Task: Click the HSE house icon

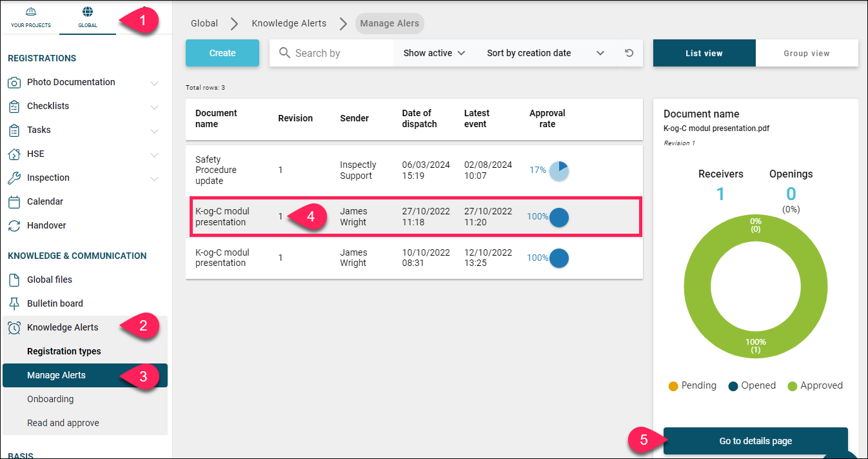Action: click(14, 154)
